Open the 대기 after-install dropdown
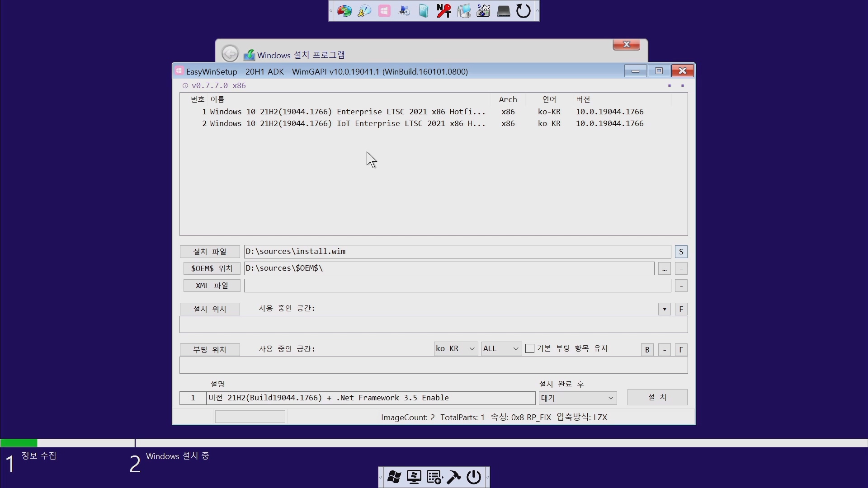The image size is (868, 488). [x=577, y=398]
